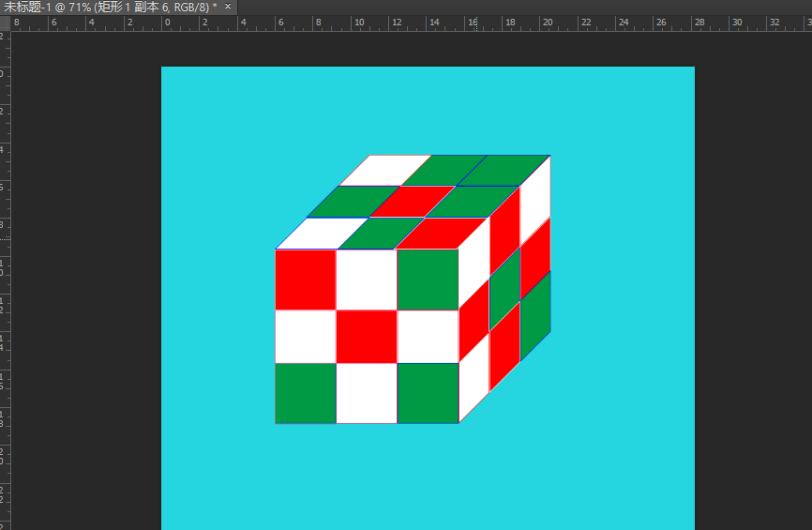This screenshot has height=530, width=812.
Task: Select the 未标题-1 document tab
Action: pos(108,7)
